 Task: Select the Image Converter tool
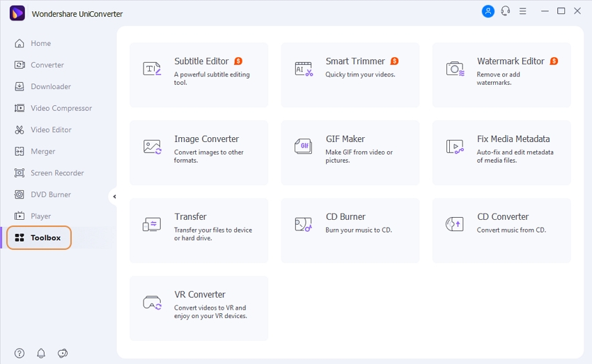tap(198, 152)
